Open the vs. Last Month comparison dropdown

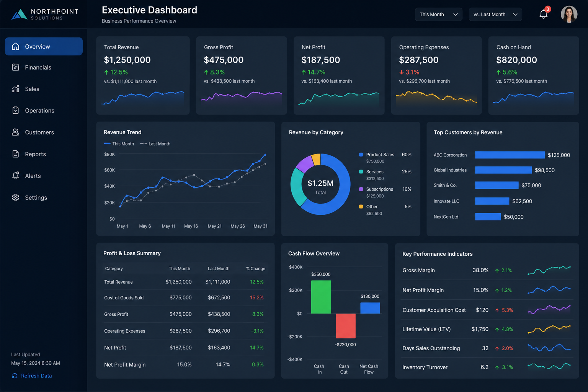[495, 14]
